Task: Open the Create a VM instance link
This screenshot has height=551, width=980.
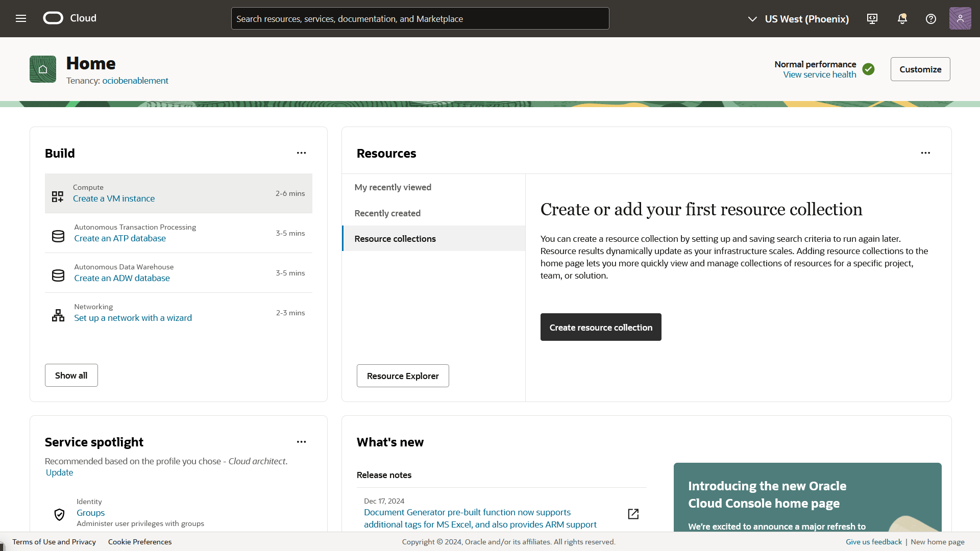Action: point(113,198)
